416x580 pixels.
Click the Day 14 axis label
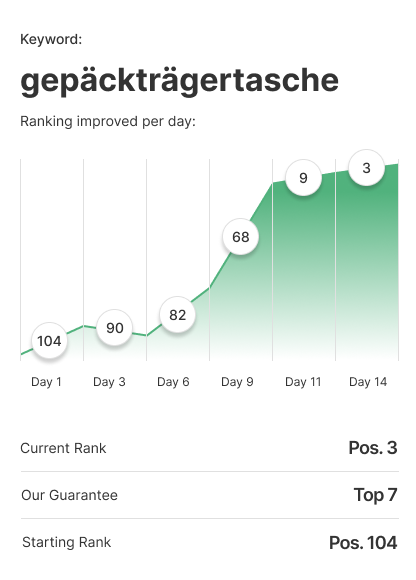368,382
